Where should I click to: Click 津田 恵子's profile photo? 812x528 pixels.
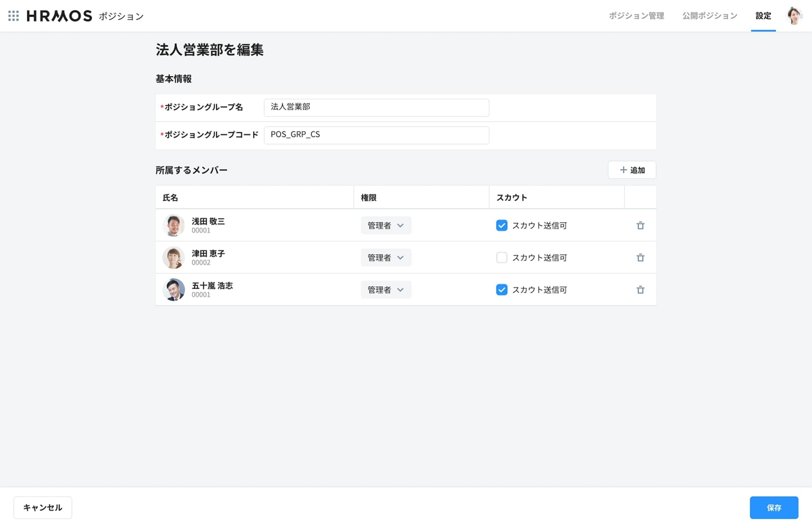(x=173, y=258)
